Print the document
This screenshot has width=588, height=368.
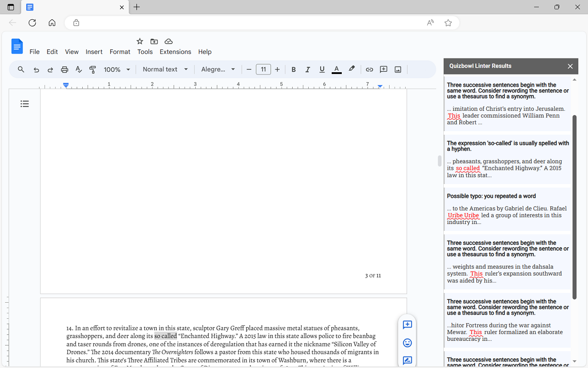(x=65, y=69)
